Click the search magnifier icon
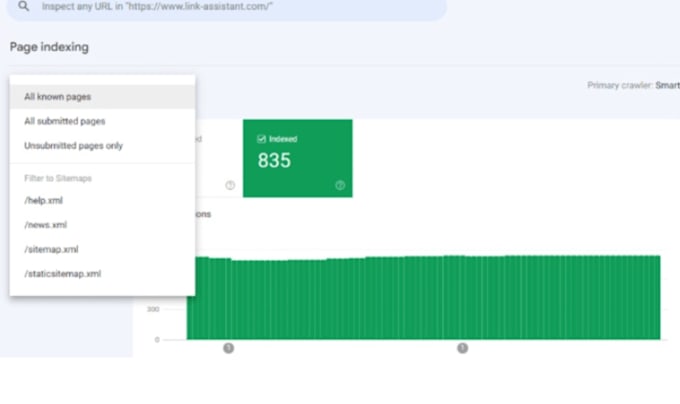The height and width of the screenshot is (404, 680). point(24,6)
